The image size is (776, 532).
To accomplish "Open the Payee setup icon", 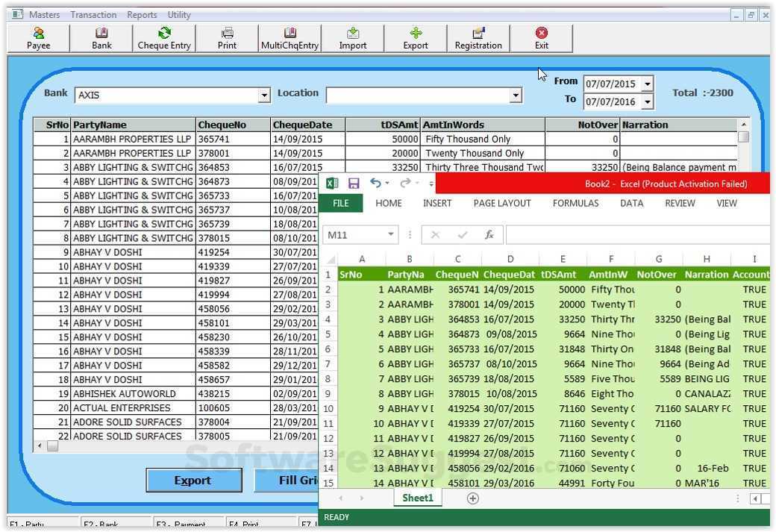I will (37, 37).
